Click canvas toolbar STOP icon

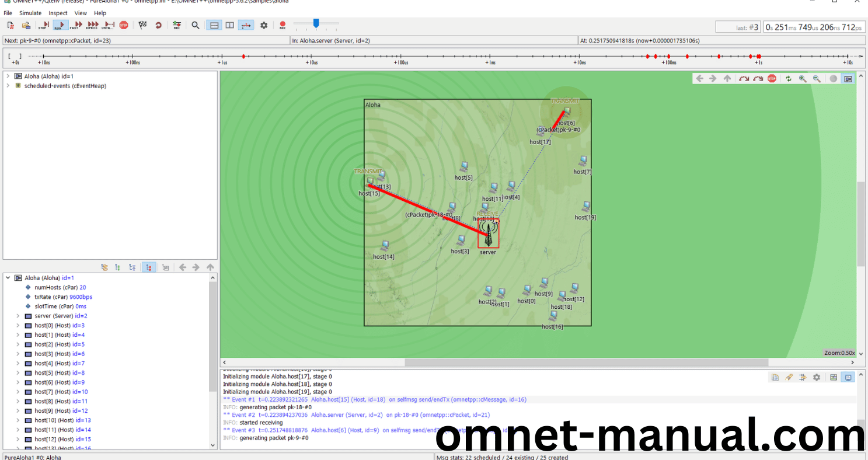[x=772, y=78]
